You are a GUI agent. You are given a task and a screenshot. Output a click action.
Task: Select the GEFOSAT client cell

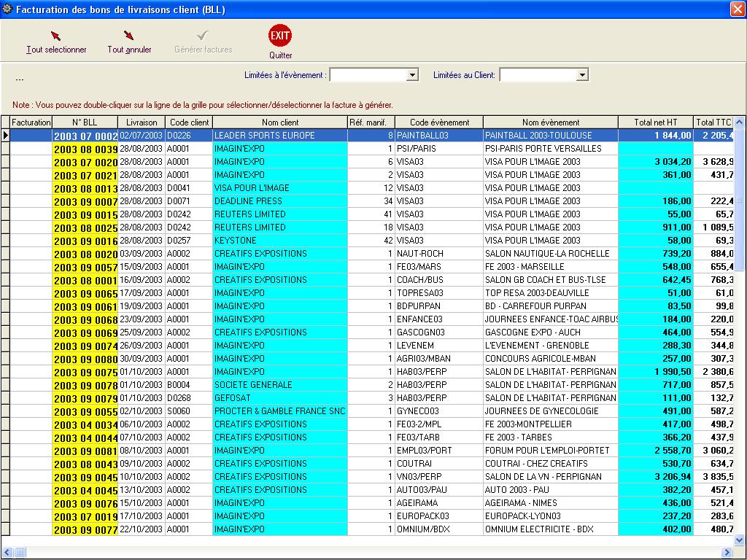pyautogui.click(x=280, y=398)
